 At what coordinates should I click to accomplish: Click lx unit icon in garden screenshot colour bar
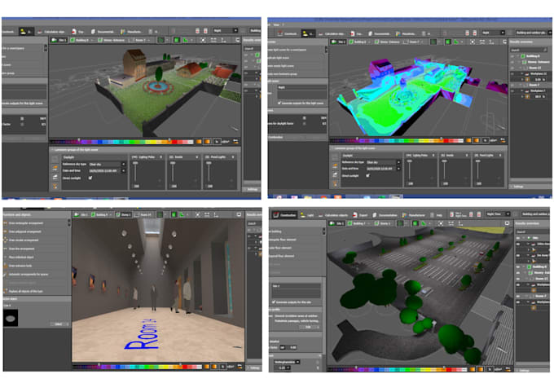point(217,141)
